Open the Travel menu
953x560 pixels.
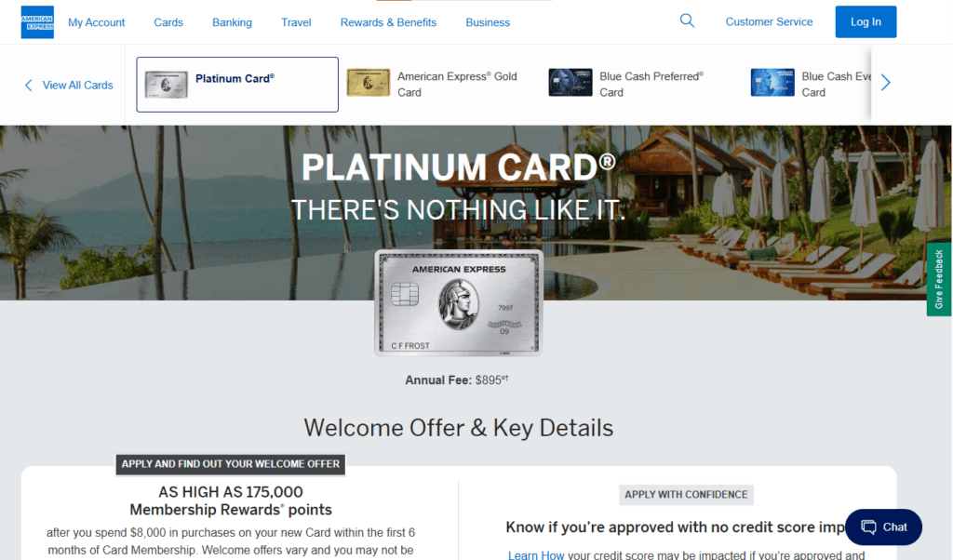click(296, 22)
